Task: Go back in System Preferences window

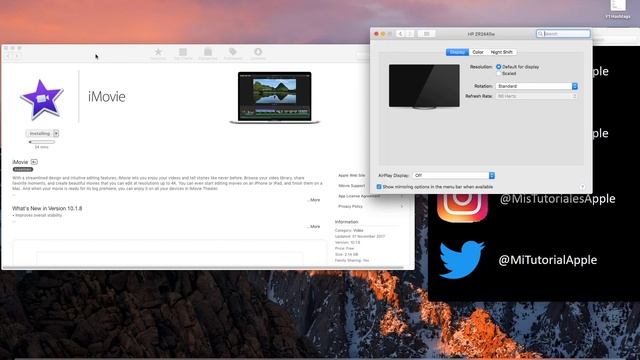Action: (400, 34)
